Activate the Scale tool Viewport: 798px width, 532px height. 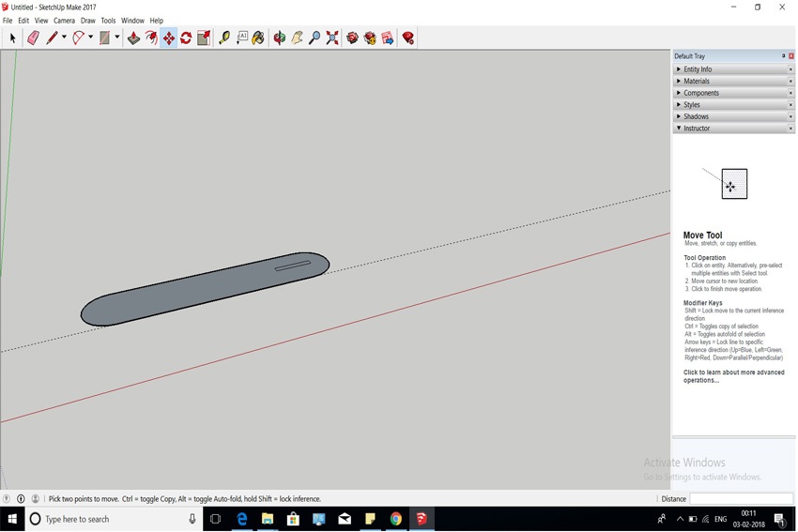204,38
